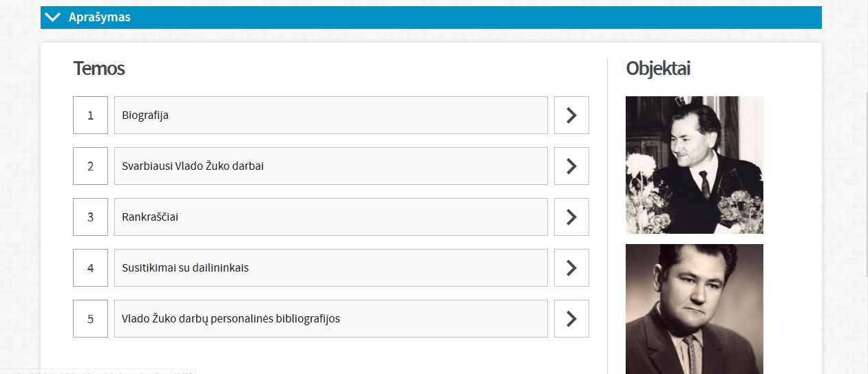The image size is (868, 374).
Task: Select number 2 topic box
Action: coord(90,166)
